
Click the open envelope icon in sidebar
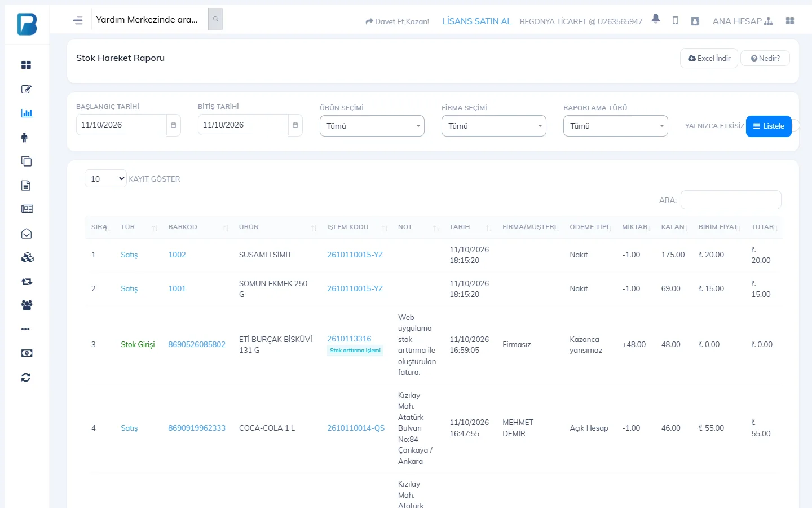point(27,234)
